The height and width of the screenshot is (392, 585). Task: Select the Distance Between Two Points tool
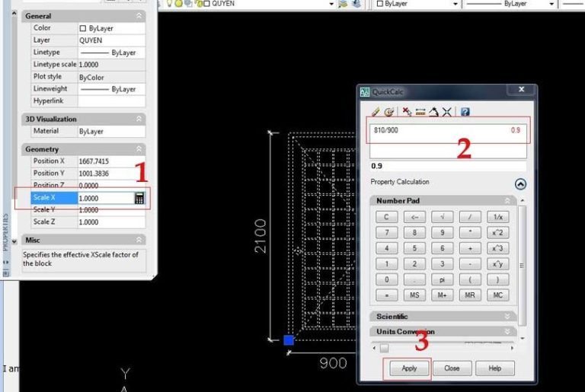pyautogui.click(x=420, y=112)
